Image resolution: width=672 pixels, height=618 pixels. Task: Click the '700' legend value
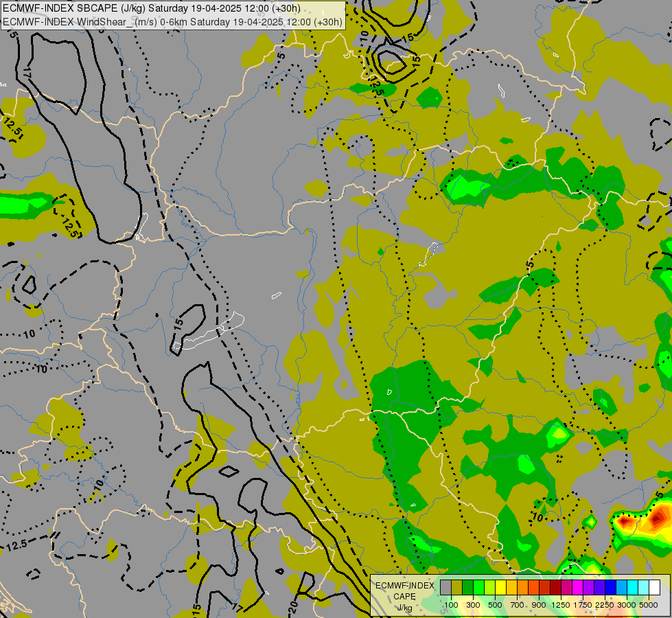518,605
